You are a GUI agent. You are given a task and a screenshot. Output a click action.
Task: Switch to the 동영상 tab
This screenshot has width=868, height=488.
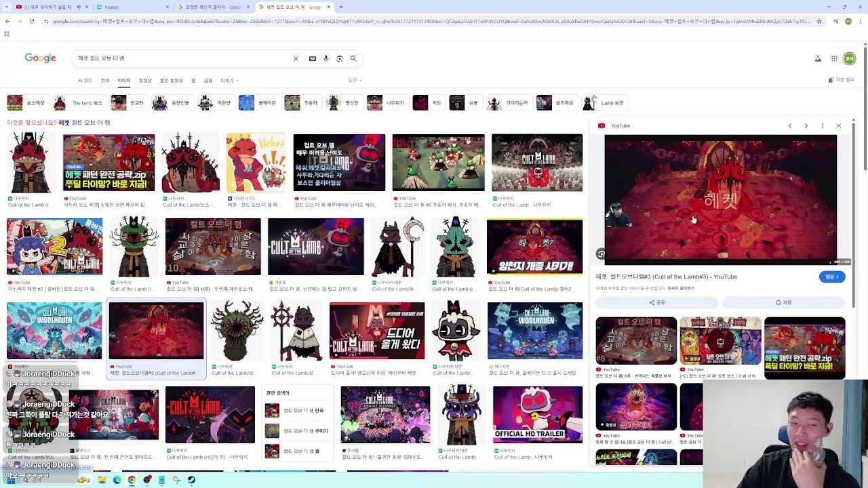click(145, 81)
